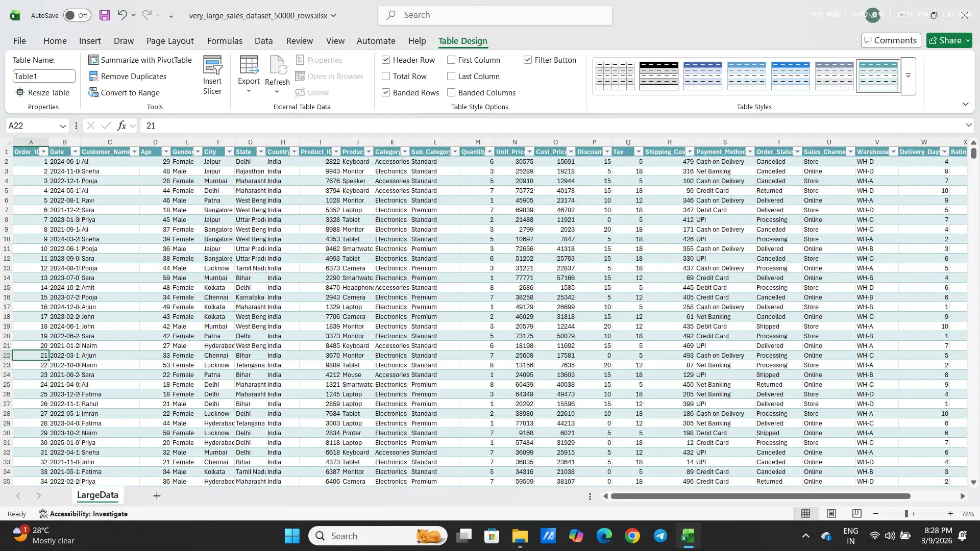Open Google Chrome from taskbar
This screenshot has width=980, height=551.
(x=632, y=536)
